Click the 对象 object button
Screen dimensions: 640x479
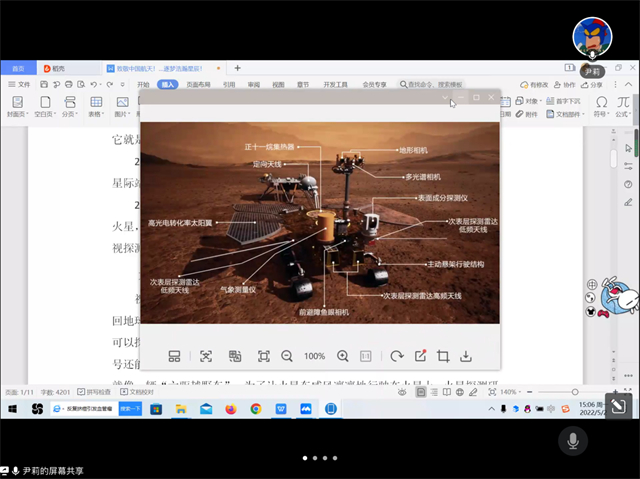[x=528, y=101]
